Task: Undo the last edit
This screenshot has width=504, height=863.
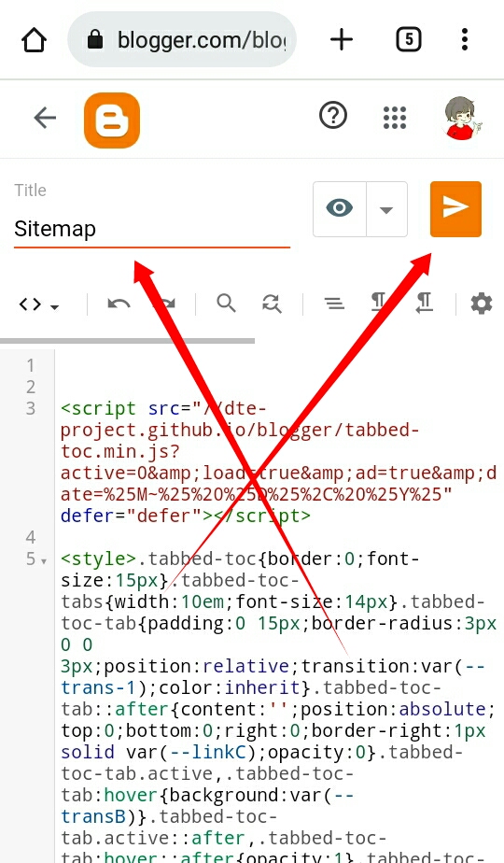Action: [119, 304]
